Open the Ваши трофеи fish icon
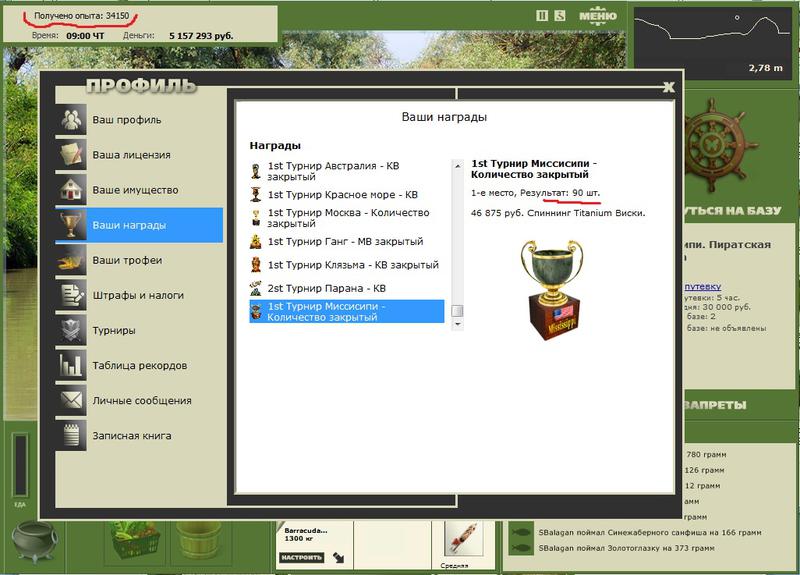The width and height of the screenshot is (800, 575). [71, 260]
